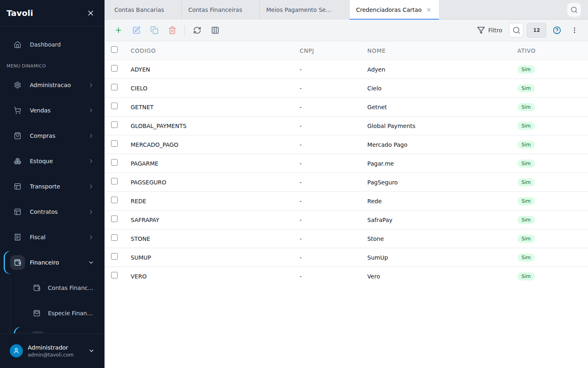The height and width of the screenshot is (368, 588).
Task: Click the red trash delete icon
Action: click(x=172, y=30)
